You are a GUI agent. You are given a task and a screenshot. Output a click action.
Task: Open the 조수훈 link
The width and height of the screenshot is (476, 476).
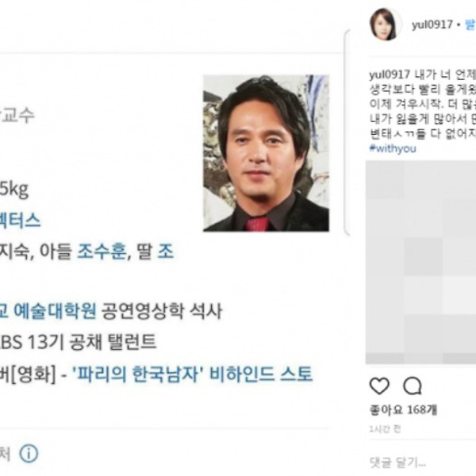[x=102, y=252]
